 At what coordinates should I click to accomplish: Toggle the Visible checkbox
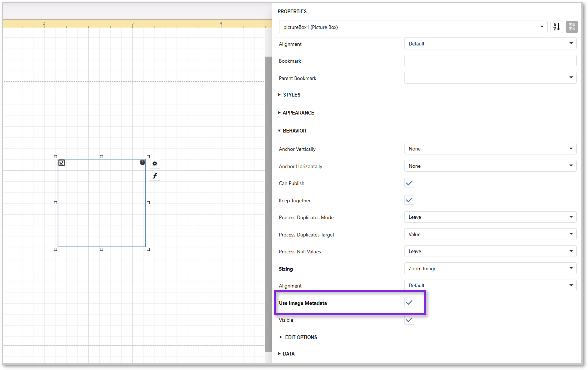(409, 320)
